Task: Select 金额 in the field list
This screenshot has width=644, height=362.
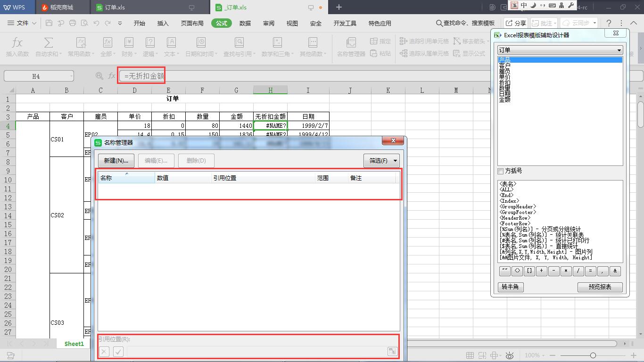Action: click(x=504, y=100)
